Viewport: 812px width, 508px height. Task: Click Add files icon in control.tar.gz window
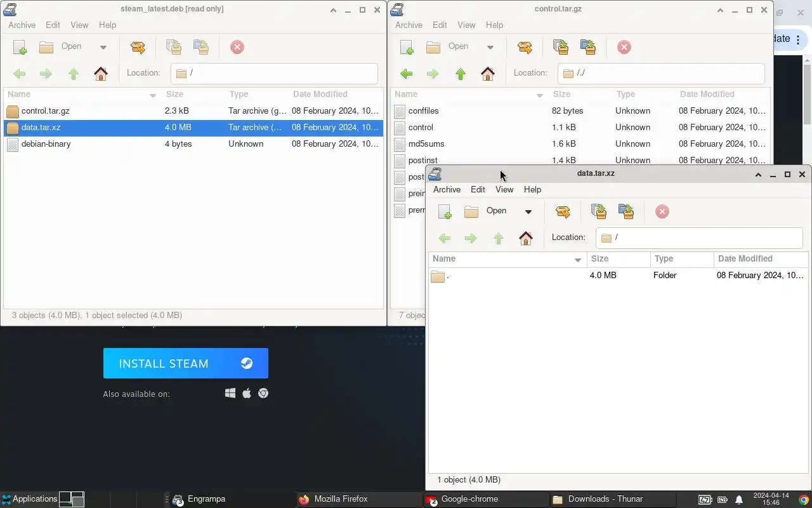560,47
